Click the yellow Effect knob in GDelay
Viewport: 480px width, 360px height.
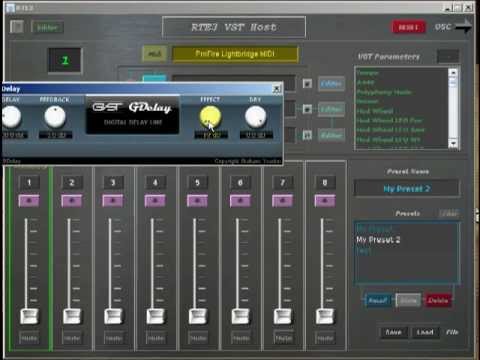(x=210, y=117)
